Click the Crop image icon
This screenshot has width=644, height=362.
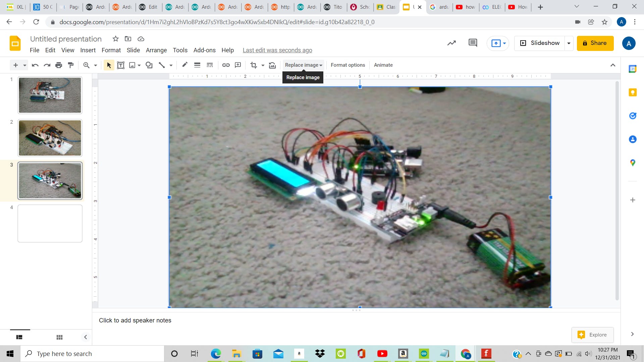254,65
